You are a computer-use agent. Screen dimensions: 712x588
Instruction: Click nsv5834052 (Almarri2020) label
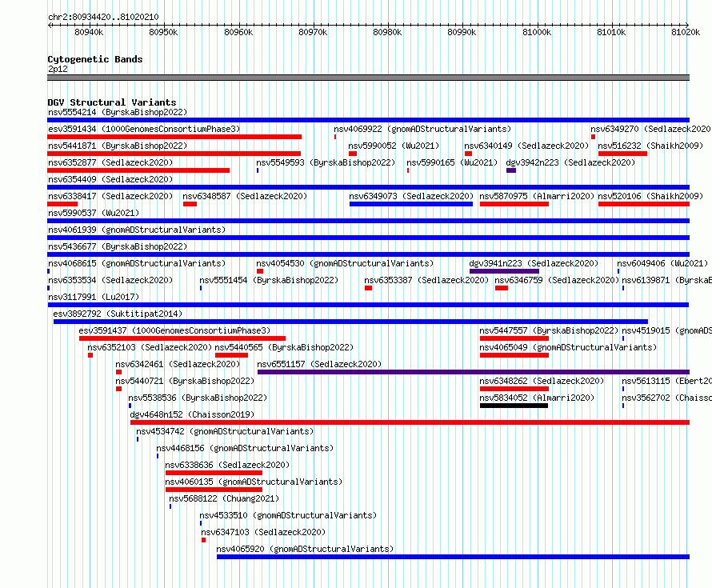tap(537, 398)
